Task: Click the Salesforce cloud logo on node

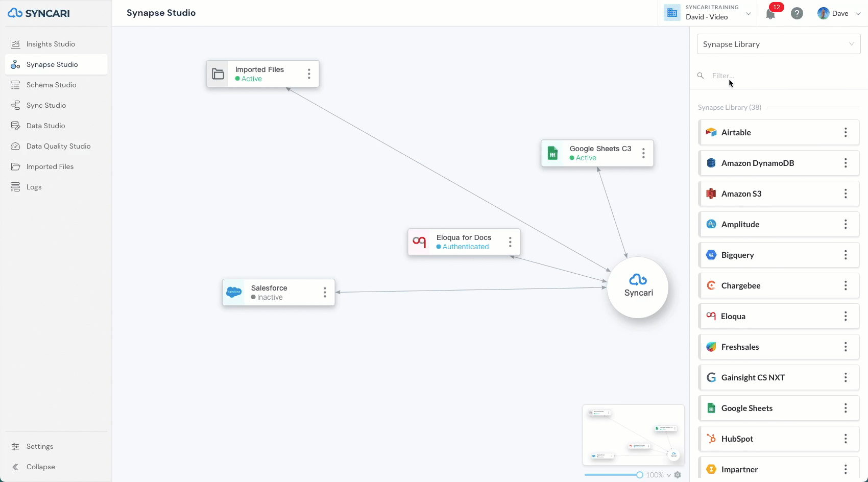Action: pos(234,292)
